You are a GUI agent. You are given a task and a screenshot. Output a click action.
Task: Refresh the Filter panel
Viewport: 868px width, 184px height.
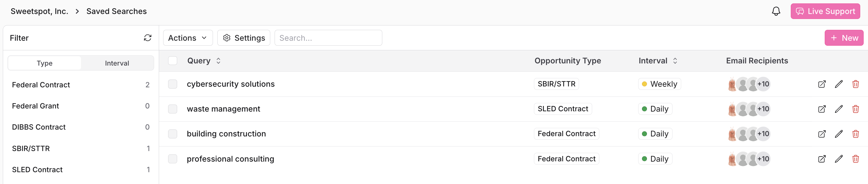click(x=148, y=38)
